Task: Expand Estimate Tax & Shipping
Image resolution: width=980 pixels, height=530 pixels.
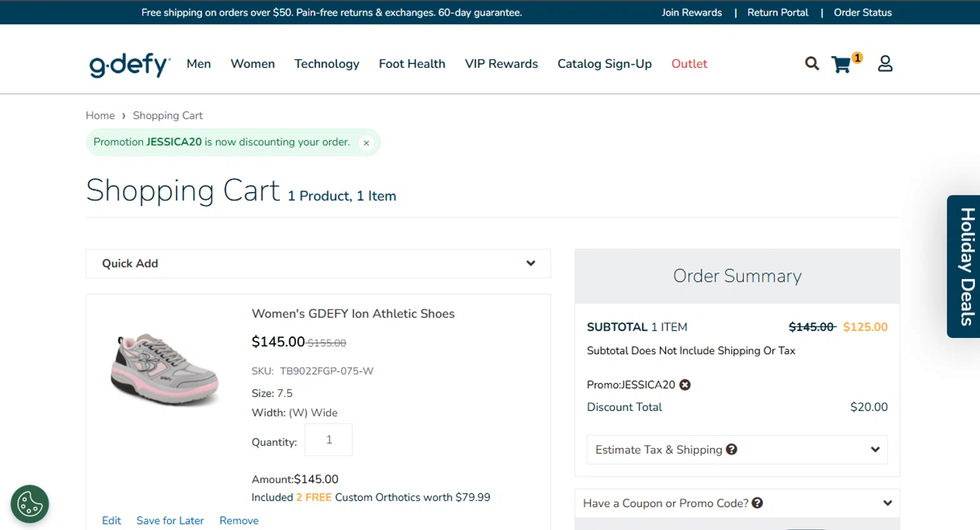Action: pyautogui.click(x=737, y=450)
